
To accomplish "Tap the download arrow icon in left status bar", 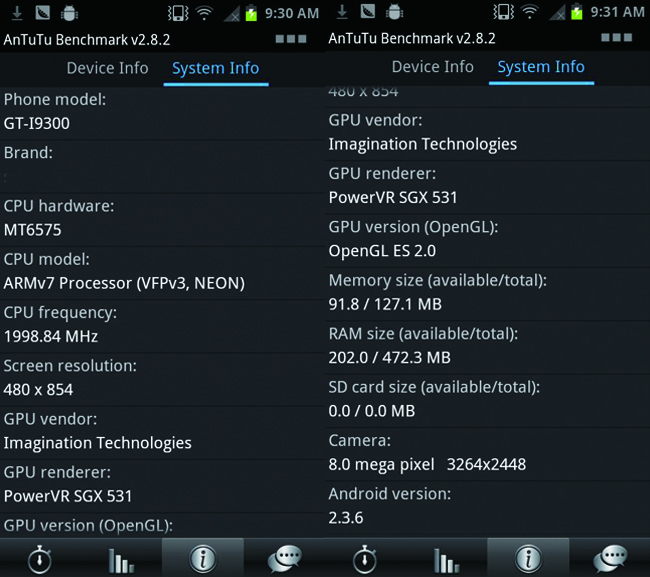I will click(17, 13).
